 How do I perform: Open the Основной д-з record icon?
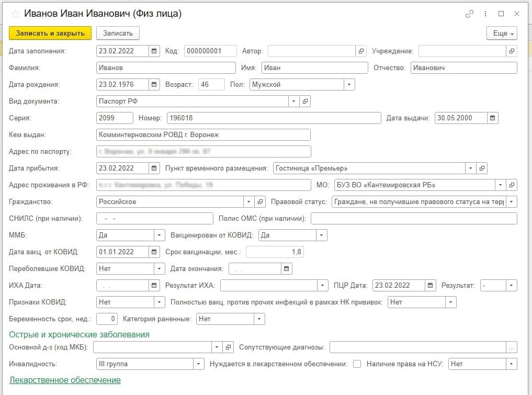tap(228, 347)
